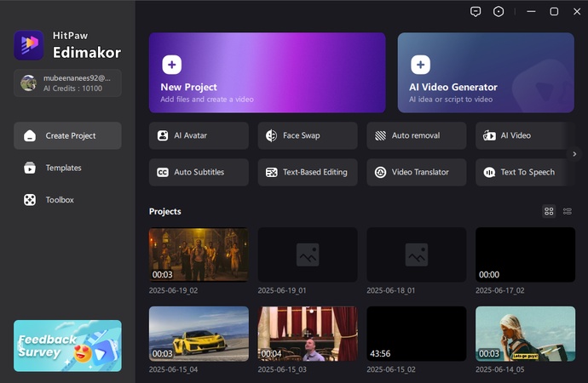Click the HitPaw Edimakor logo icon
This screenshot has height=383, width=588.
(x=29, y=45)
